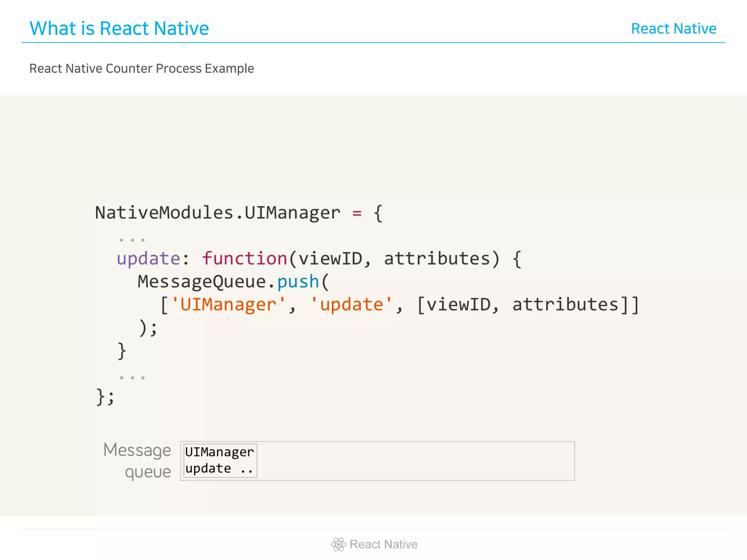Click the 'update' property name in code
This screenshot has height=560, width=747.
pyautogui.click(x=148, y=258)
